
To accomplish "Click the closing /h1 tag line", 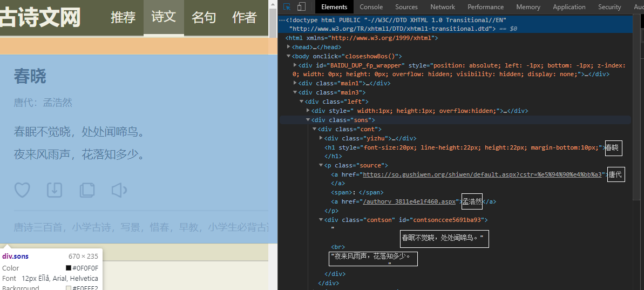I will tap(334, 156).
